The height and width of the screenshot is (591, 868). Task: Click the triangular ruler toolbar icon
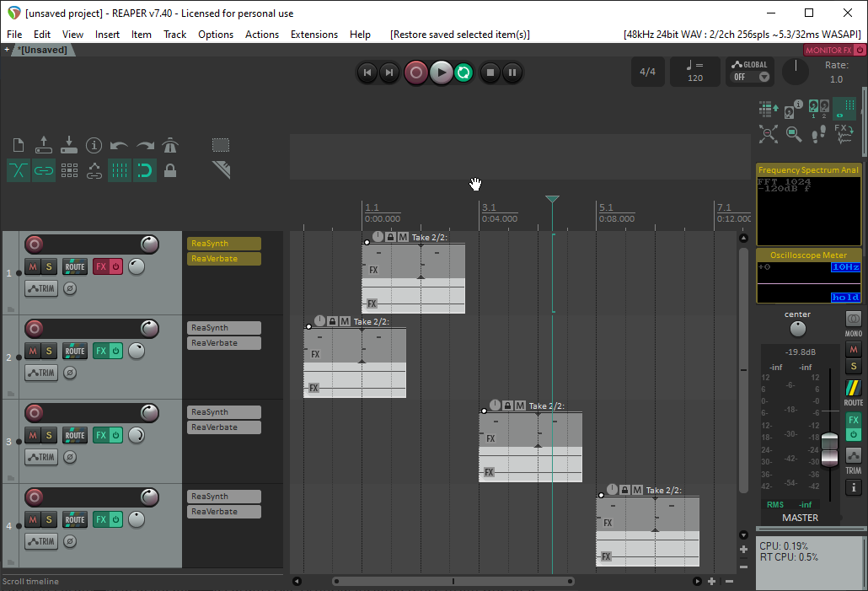point(221,170)
